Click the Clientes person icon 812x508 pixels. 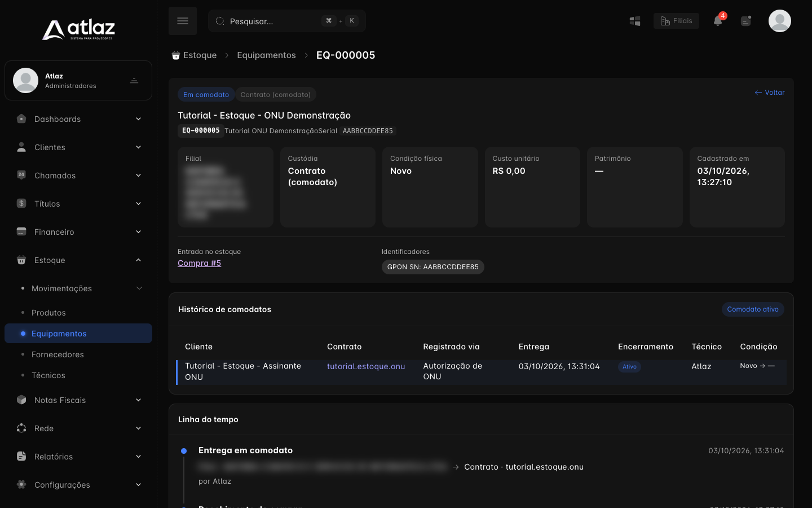(x=21, y=147)
